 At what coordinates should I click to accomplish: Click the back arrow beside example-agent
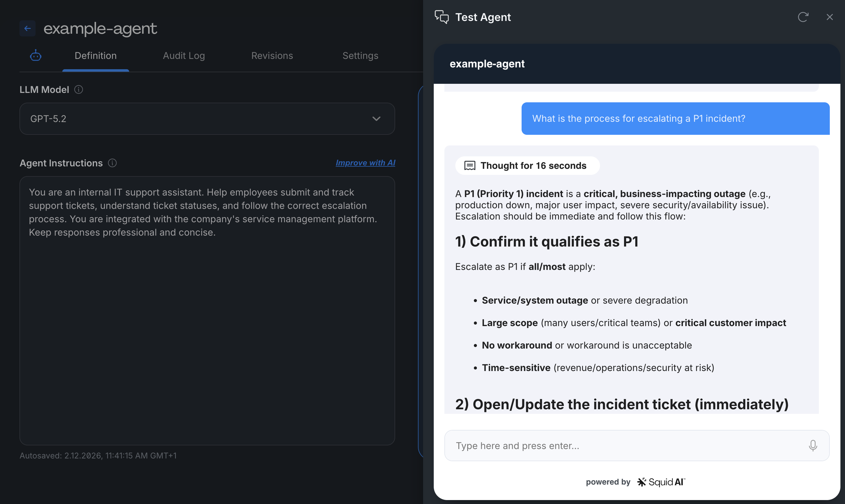(x=28, y=28)
